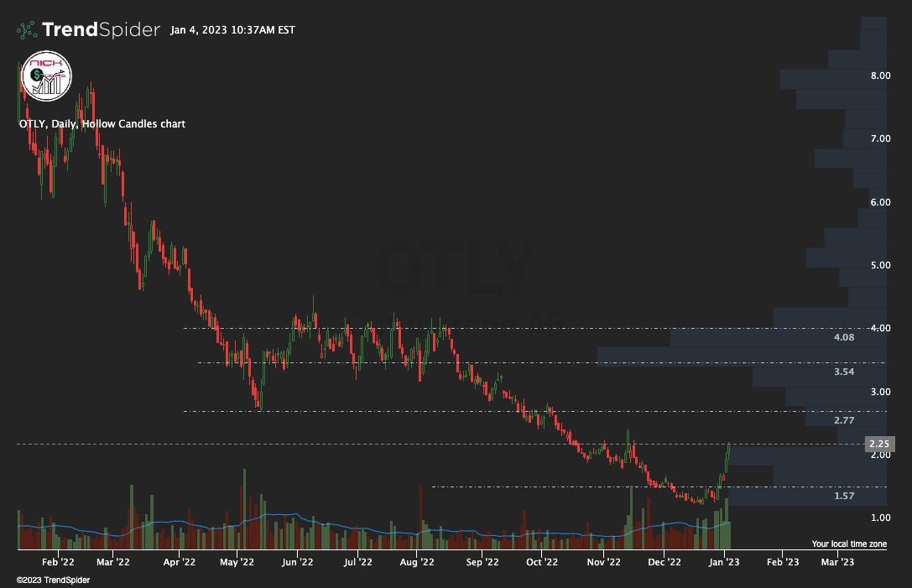Screen dimensions: 912x588
Task: Click the Apr '22 date label
Action: tap(180, 562)
